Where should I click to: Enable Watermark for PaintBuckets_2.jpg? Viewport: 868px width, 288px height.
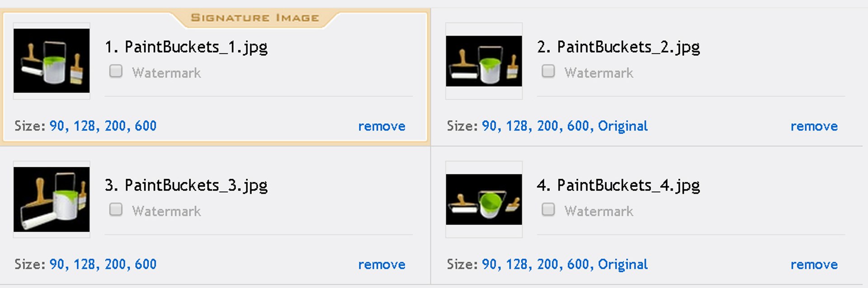tap(548, 71)
